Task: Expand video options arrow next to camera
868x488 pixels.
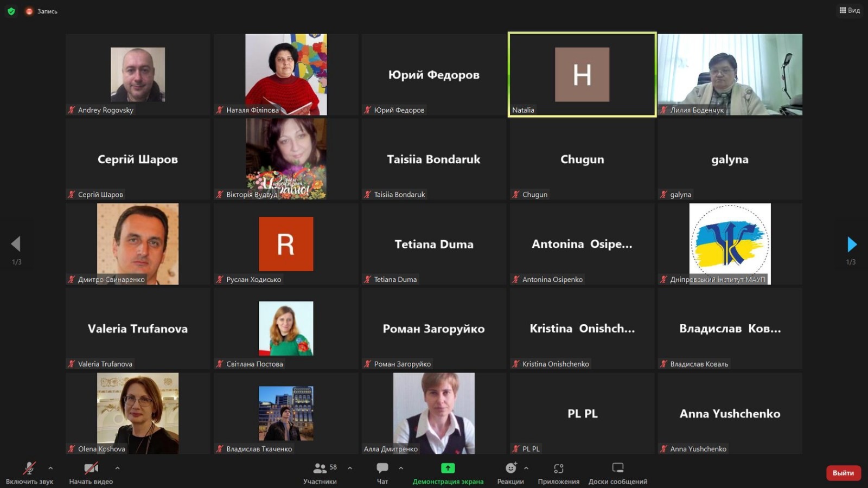Action: 117,468
